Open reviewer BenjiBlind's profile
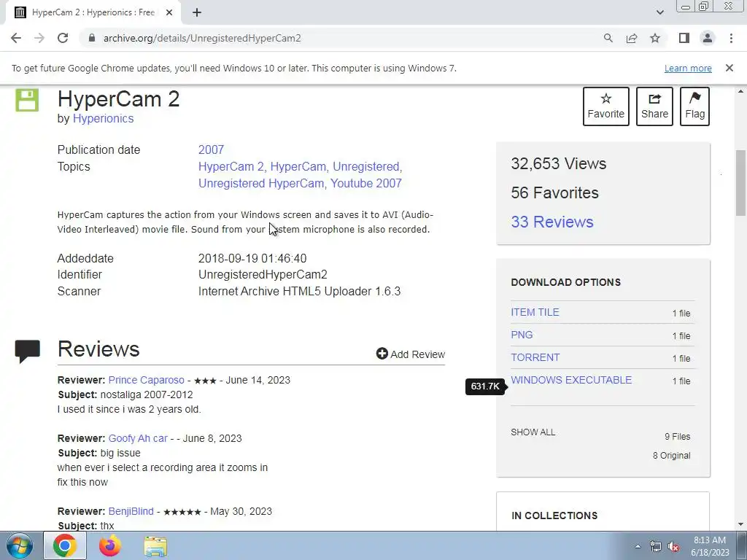 point(131,511)
